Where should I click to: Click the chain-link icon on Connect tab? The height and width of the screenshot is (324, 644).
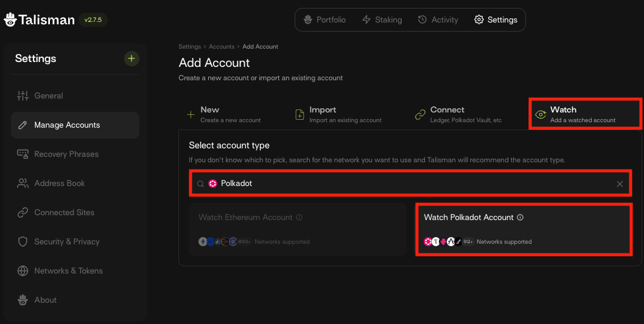coord(420,114)
